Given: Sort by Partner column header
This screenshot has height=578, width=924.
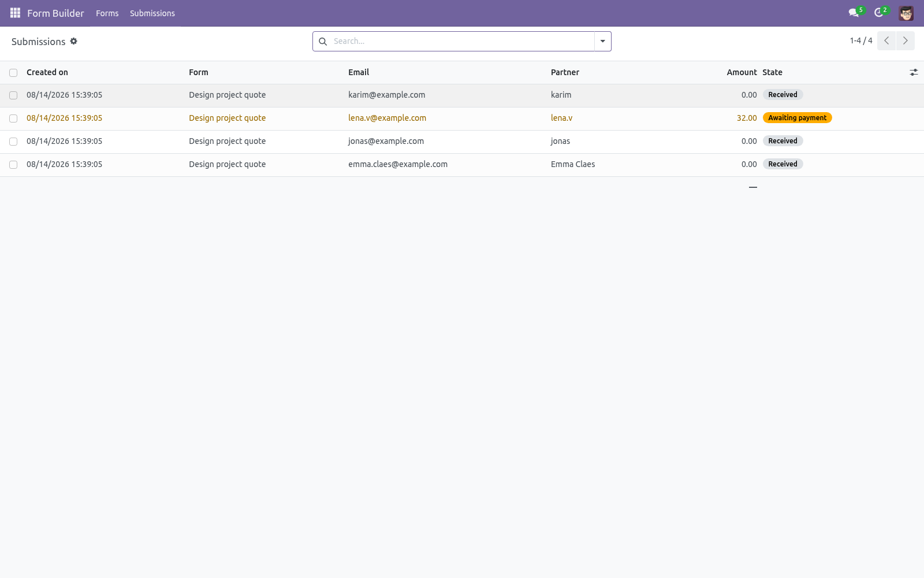Looking at the screenshot, I should 565,72.
